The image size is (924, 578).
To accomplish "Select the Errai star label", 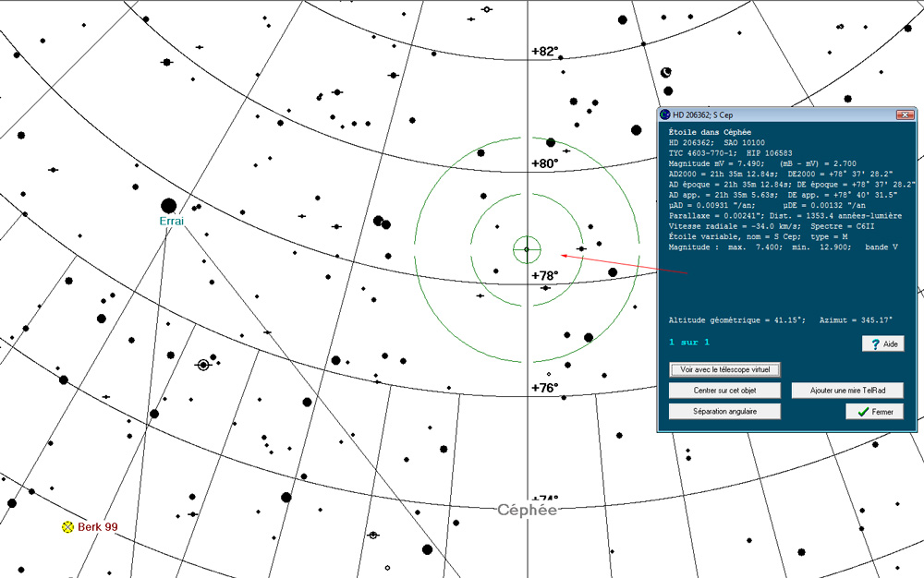I will click(x=172, y=221).
